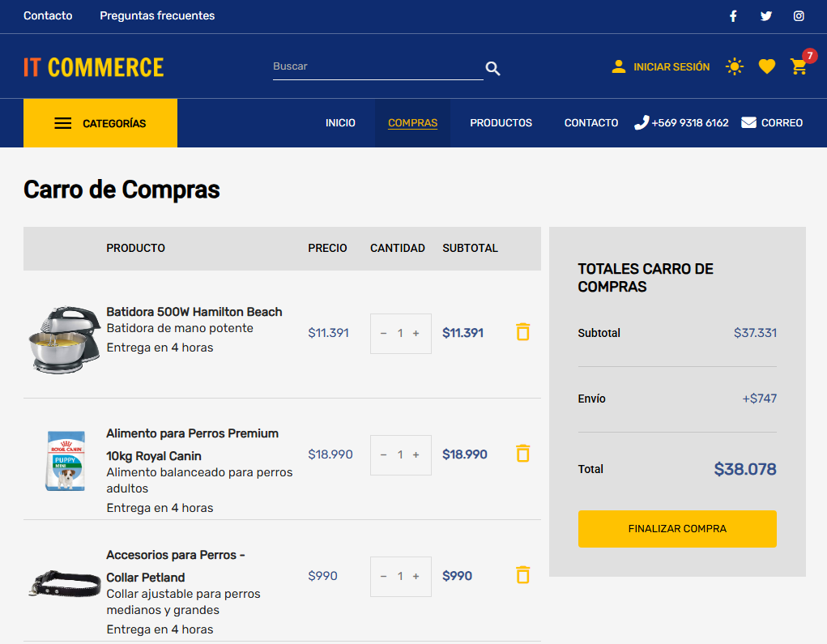This screenshot has height=644, width=827.
Task: Delete the Collar Petland item
Action: tap(523, 575)
